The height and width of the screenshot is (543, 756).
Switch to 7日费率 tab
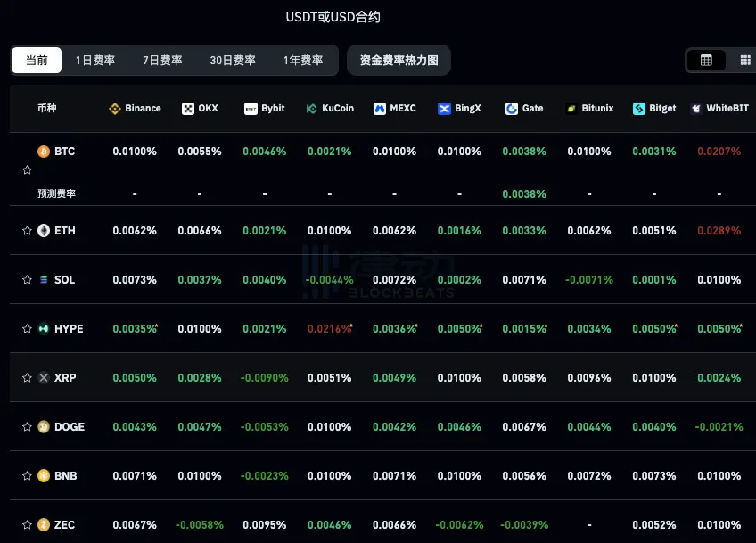click(162, 61)
